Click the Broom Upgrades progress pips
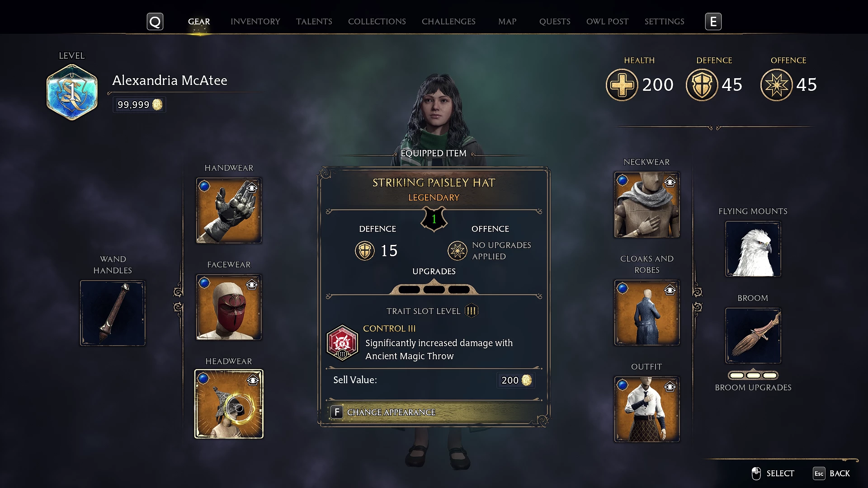Image resolution: width=868 pixels, height=488 pixels. point(753,375)
